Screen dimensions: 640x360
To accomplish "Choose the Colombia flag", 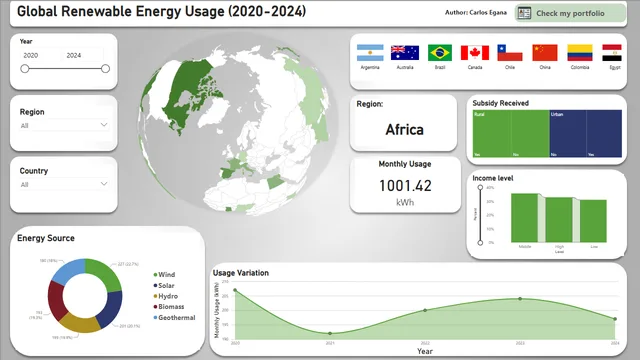I will tap(580, 53).
